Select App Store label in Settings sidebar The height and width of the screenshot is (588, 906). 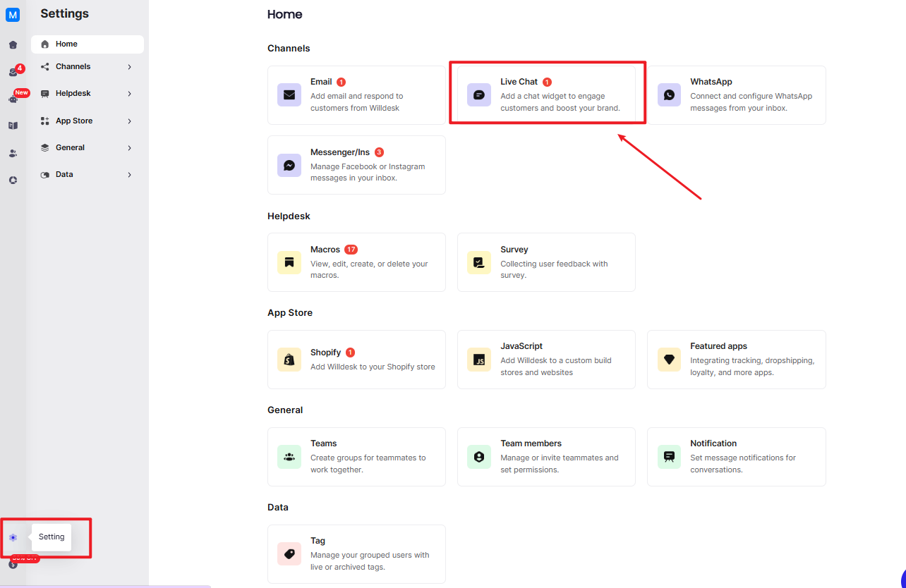pyautogui.click(x=74, y=121)
